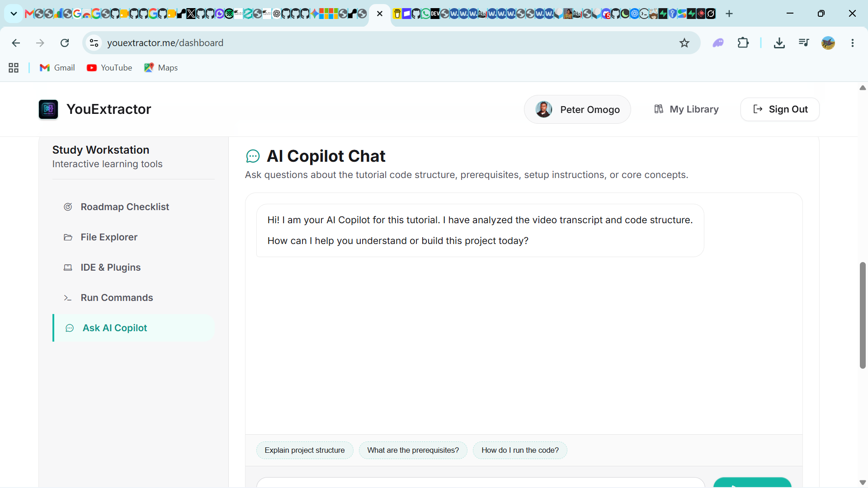Click the 'Hi! I am your AI Copilot' message
The image size is (868, 488).
[x=480, y=230]
